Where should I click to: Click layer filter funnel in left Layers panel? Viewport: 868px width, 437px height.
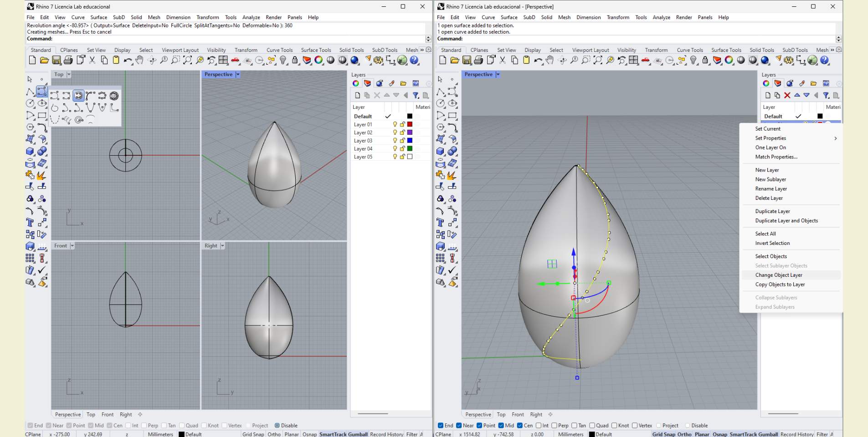tap(416, 95)
